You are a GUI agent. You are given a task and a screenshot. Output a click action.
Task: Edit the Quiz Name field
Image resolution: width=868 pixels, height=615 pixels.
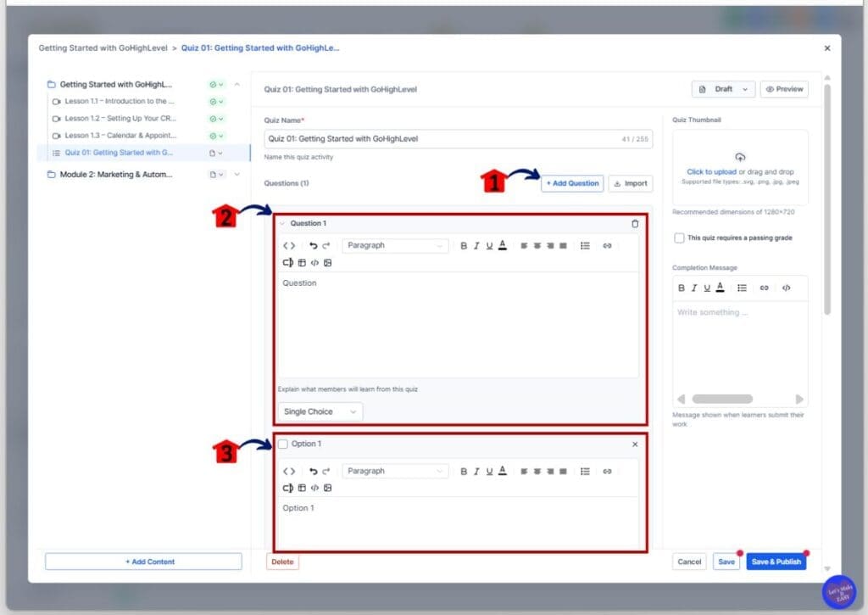[458, 139]
